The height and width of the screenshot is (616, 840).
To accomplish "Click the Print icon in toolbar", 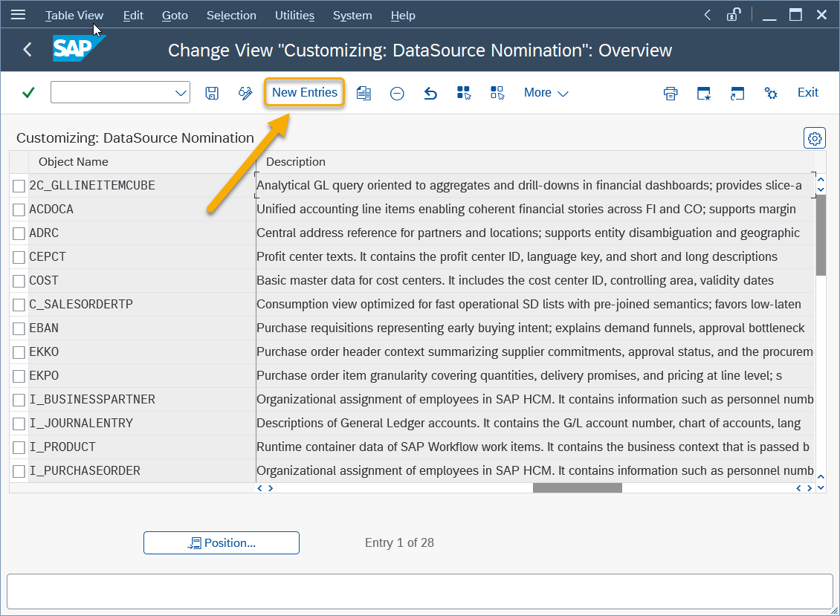I will click(x=671, y=93).
